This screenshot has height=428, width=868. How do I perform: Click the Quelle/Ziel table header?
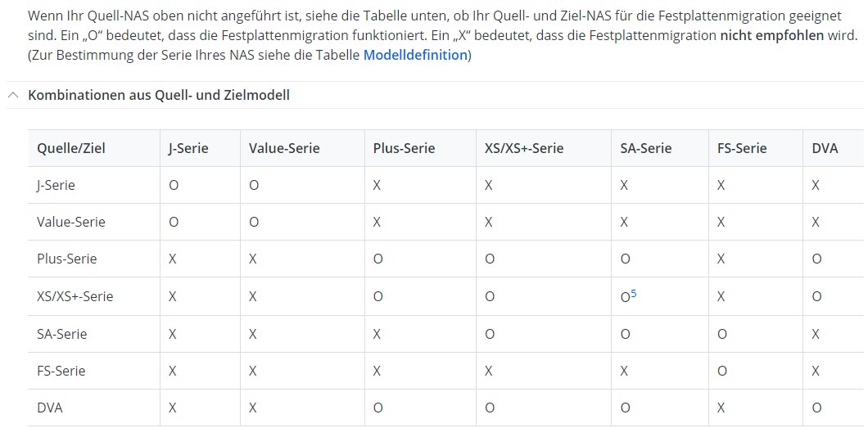click(71, 148)
